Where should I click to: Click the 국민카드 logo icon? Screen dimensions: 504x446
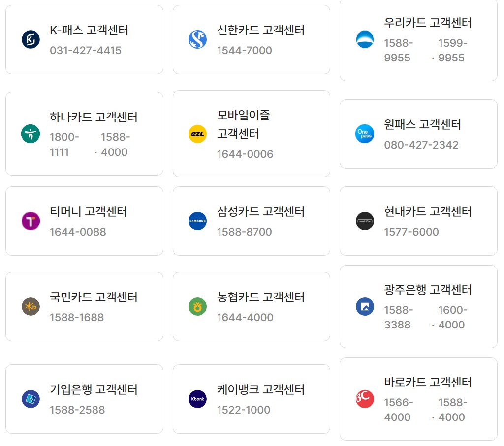(x=31, y=306)
